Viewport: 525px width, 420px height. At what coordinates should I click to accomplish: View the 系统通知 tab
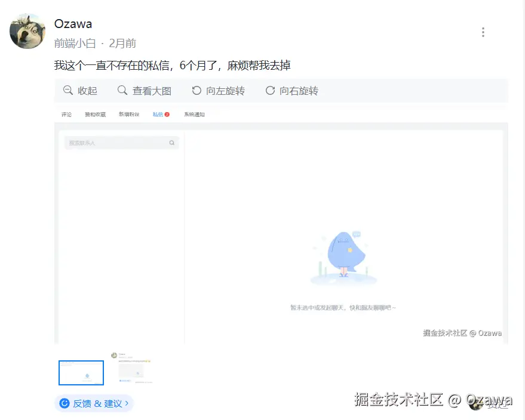point(194,114)
